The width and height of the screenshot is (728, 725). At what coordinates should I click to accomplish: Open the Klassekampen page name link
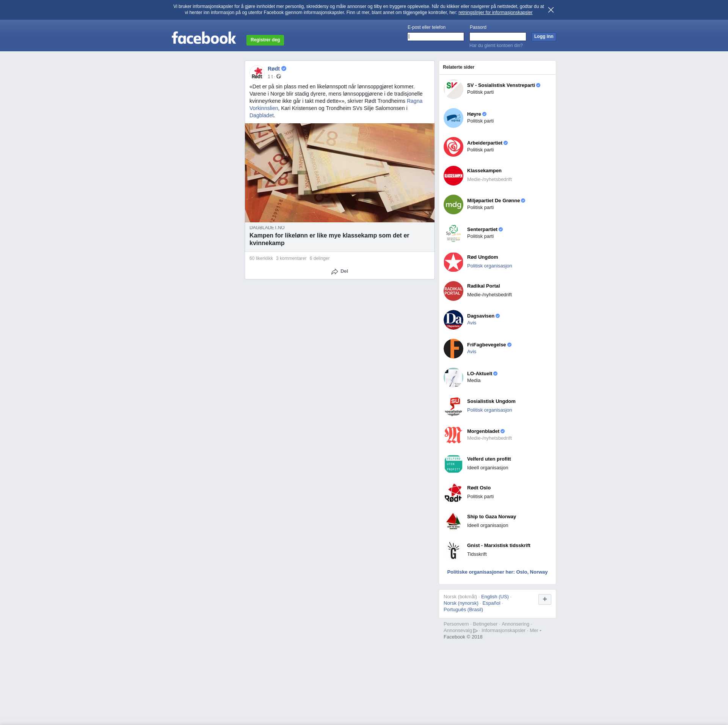pos(484,171)
